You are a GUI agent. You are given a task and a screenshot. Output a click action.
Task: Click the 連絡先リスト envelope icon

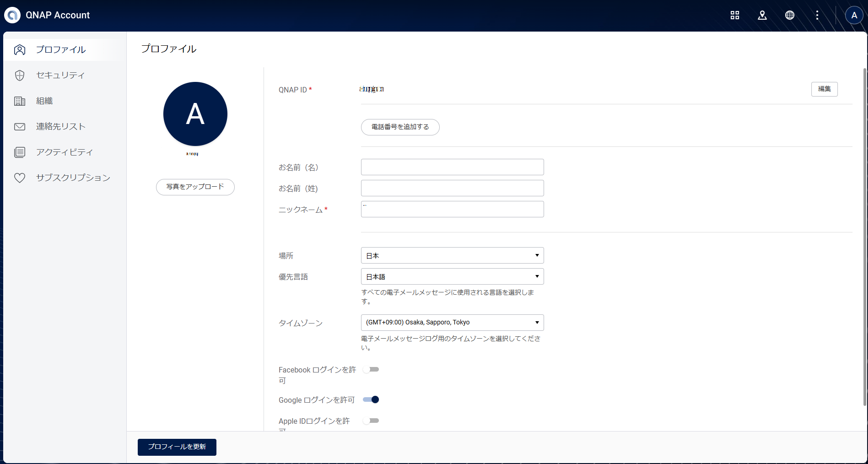pyautogui.click(x=20, y=126)
